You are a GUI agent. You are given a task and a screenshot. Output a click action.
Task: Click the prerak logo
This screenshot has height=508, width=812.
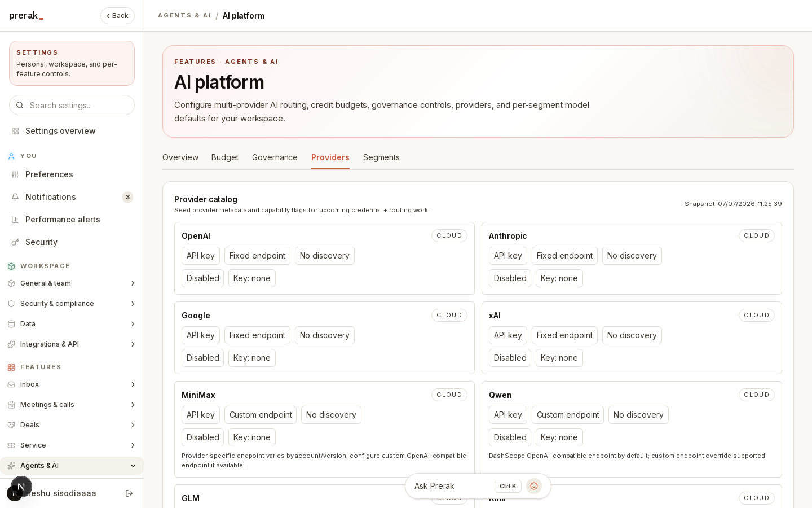pos(26,16)
